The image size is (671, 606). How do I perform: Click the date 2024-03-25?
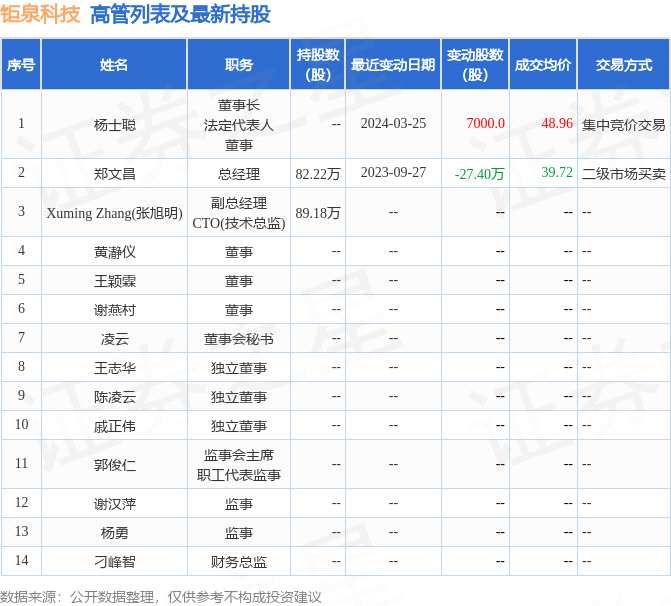(x=393, y=123)
